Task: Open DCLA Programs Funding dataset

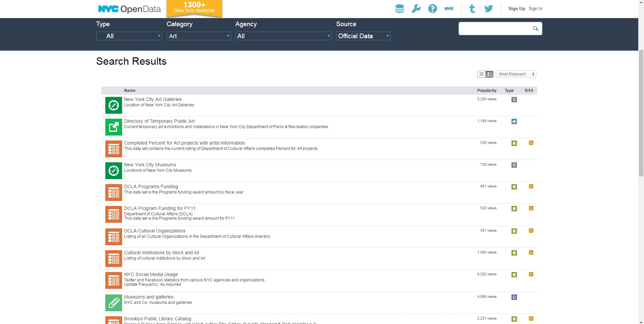Action: pyautogui.click(x=151, y=186)
